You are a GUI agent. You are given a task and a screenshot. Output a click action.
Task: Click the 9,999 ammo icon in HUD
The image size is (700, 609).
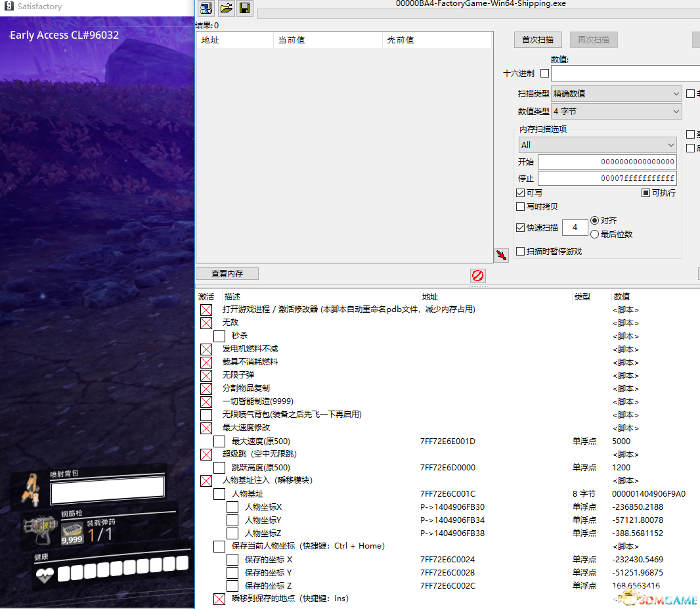72,534
